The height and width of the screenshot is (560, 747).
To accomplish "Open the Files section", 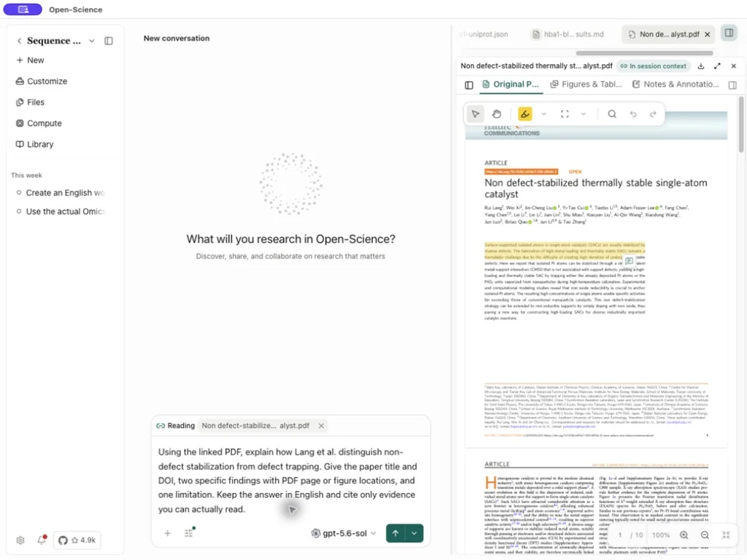I will point(30,102).
